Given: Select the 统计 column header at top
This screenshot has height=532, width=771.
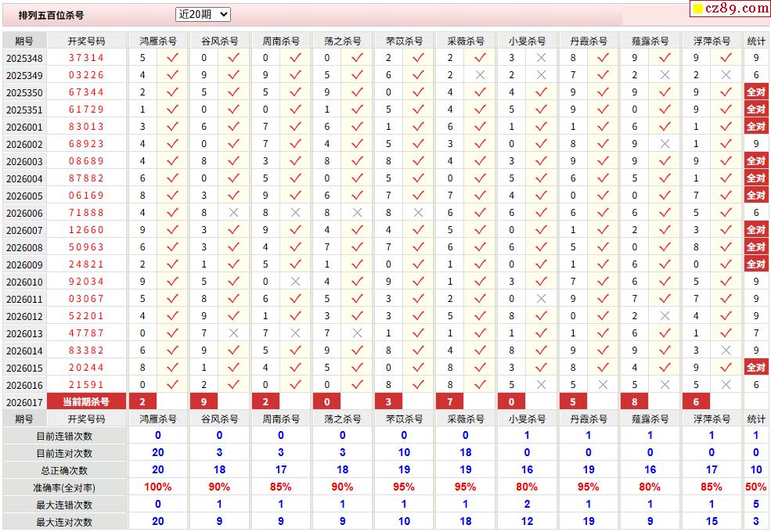Looking at the screenshot, I should [756, 41].
